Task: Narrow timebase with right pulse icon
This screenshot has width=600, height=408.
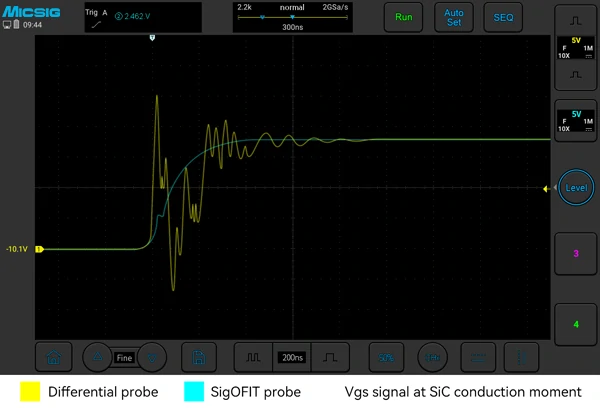Action: coord(332,356)
